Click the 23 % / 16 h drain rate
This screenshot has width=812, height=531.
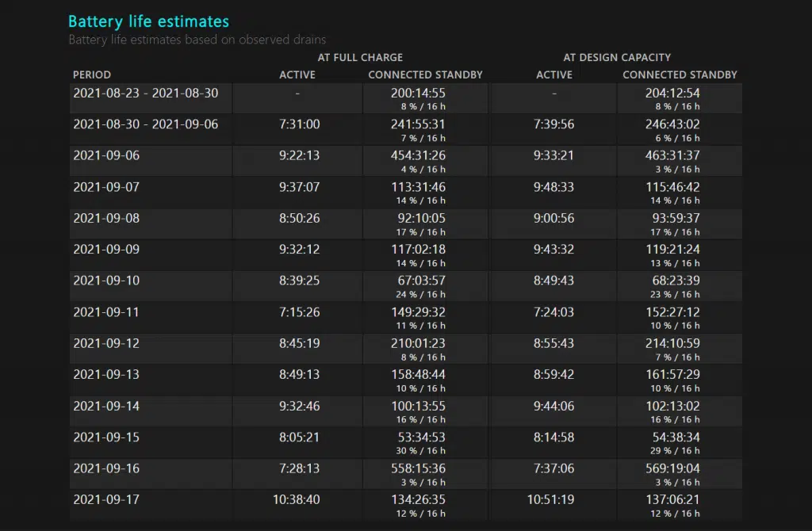pos(675,295)
